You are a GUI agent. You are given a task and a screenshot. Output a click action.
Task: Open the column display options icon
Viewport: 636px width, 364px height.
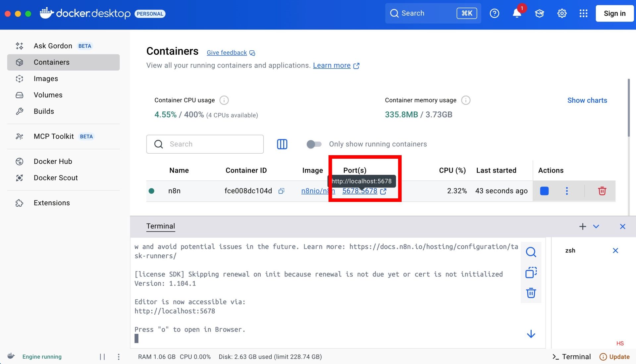coord(282,144)
